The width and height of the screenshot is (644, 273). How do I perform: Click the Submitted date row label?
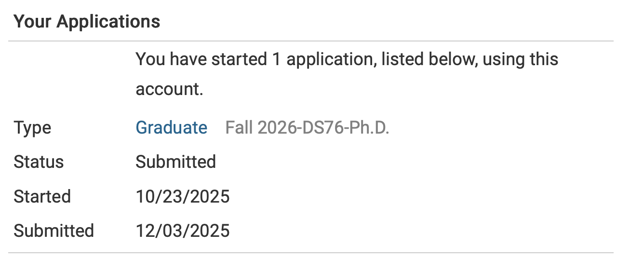[54, 231]
